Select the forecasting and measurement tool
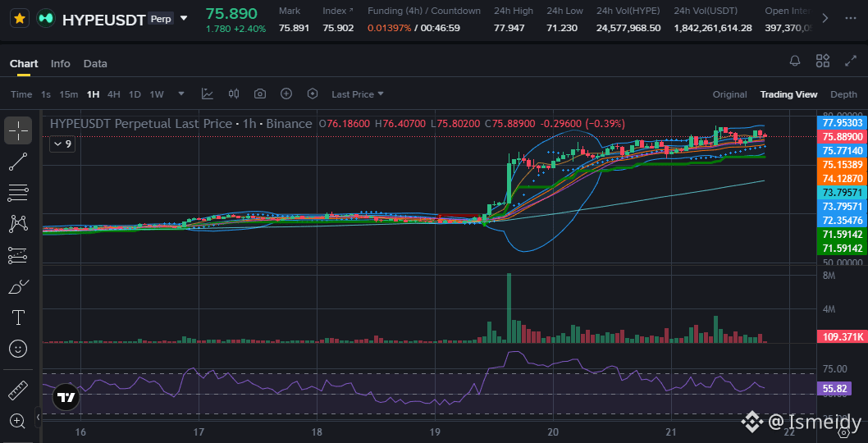Image resolution: width=868 pixels, height=443 pixels. [x=18, y=255]
